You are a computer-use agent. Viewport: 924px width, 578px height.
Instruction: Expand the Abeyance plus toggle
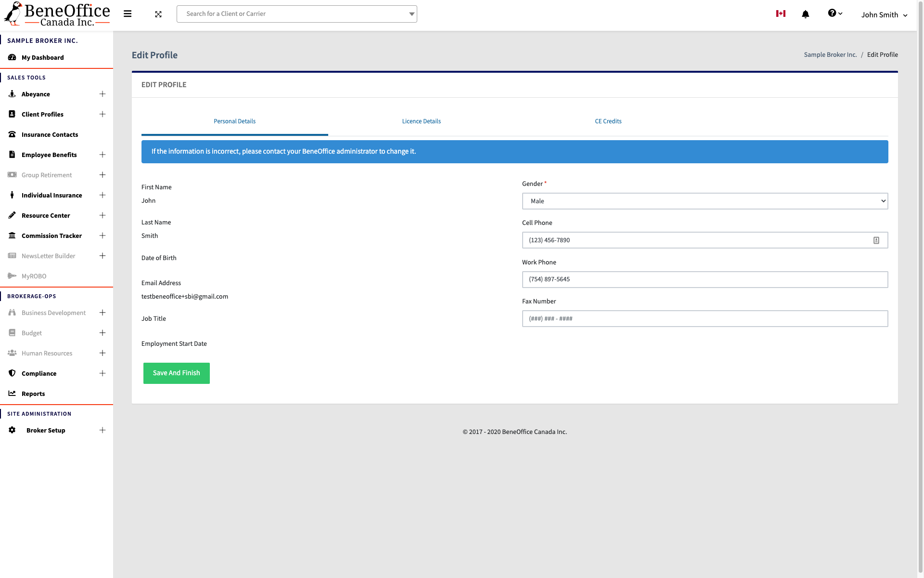(103, 94)
